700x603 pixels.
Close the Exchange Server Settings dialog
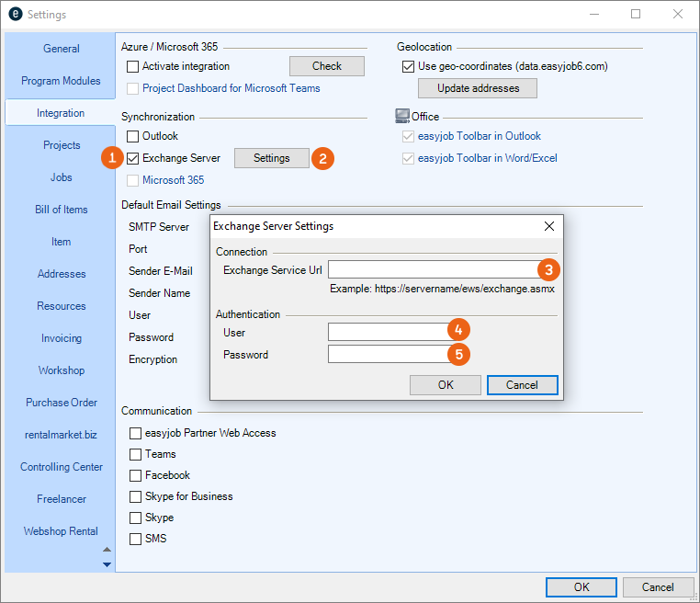[549, 226]
